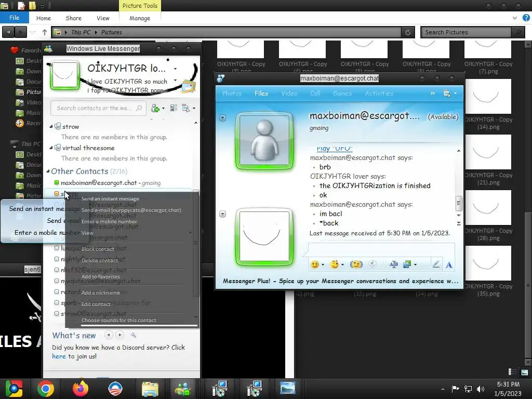The width and height of the screenshot is (532, 399).
Task: Go to next What's new item
Action: point(120,335)
